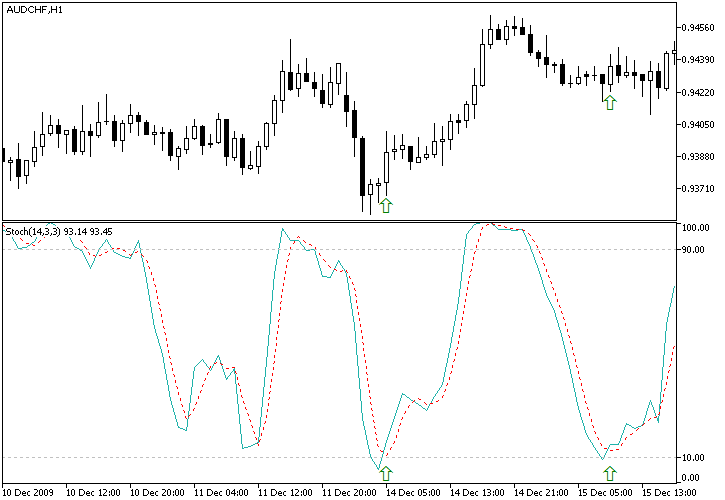Screen dimensions: 725x500
Task: Click the 0.94050 price axis label
Action: [x=698, y=125]
